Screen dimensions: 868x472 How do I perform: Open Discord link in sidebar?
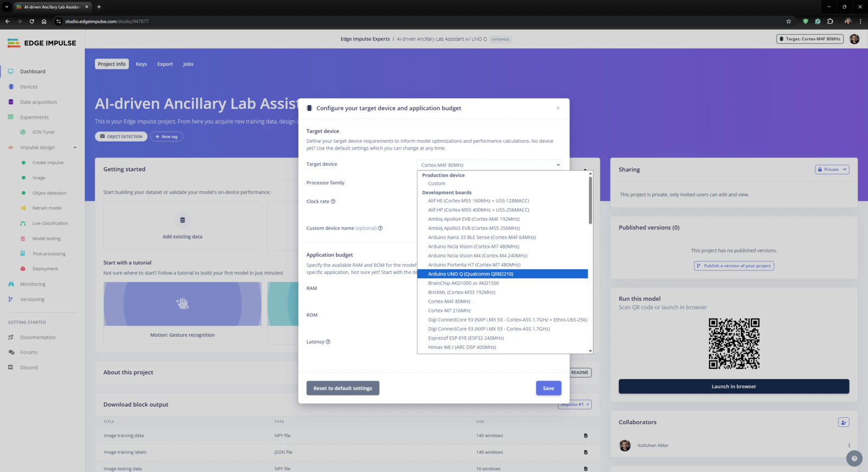(29, 368)
